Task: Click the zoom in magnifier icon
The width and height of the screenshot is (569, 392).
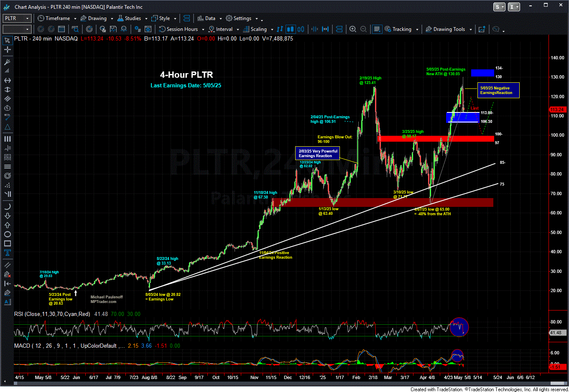Action: click(353, 29)
